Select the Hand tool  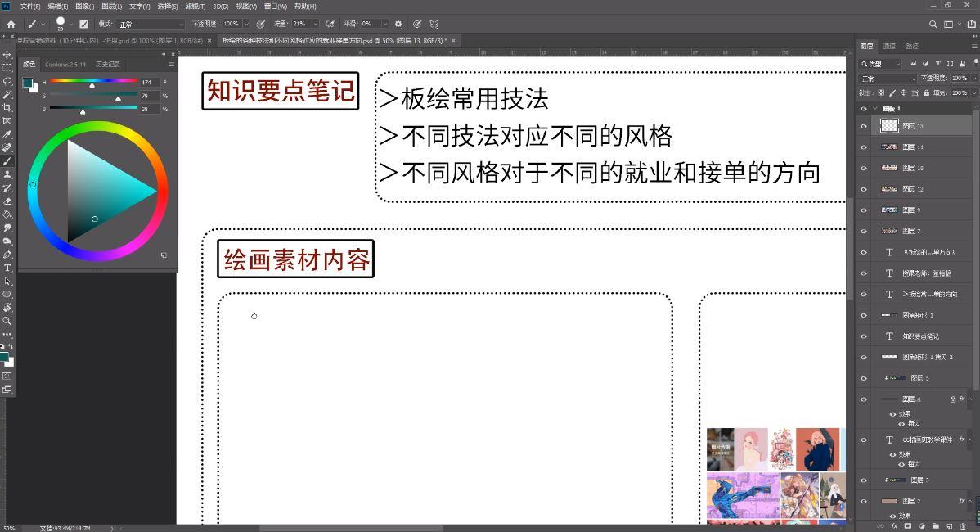7,308
